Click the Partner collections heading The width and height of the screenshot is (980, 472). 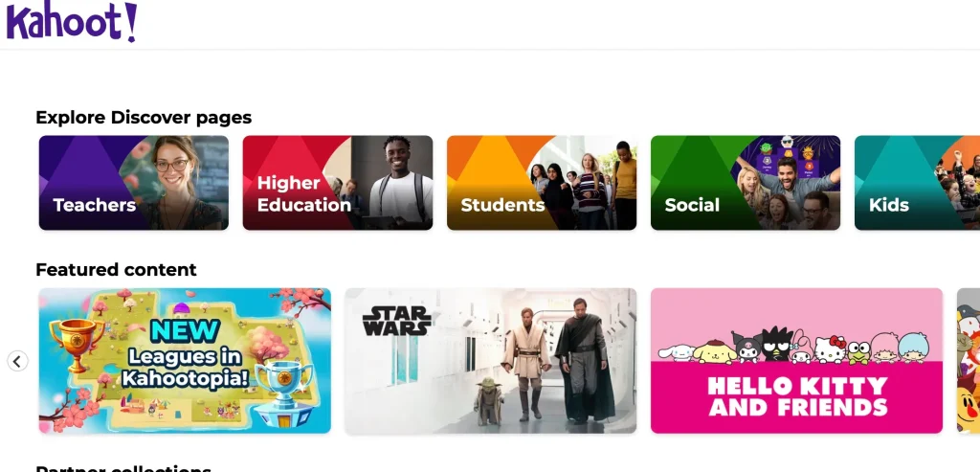(x=123, y=467)
